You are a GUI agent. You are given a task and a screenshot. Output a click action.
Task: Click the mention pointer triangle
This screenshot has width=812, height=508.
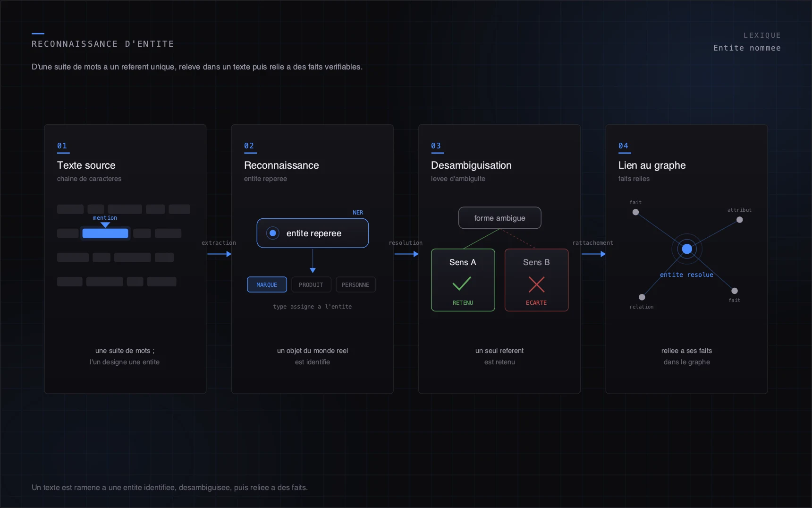[105, 225]
